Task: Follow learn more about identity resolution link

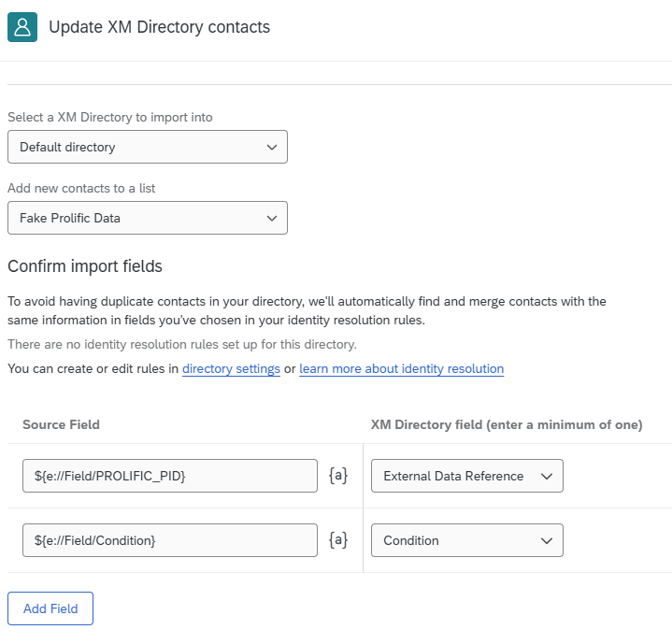Action: (x=402, y=368)
